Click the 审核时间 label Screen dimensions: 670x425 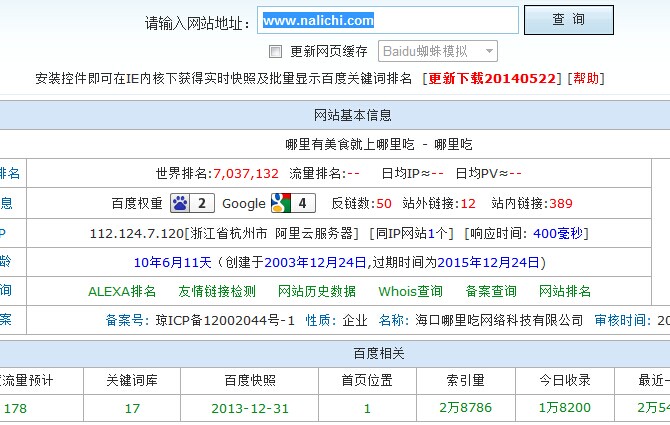[x=623, y=320]
